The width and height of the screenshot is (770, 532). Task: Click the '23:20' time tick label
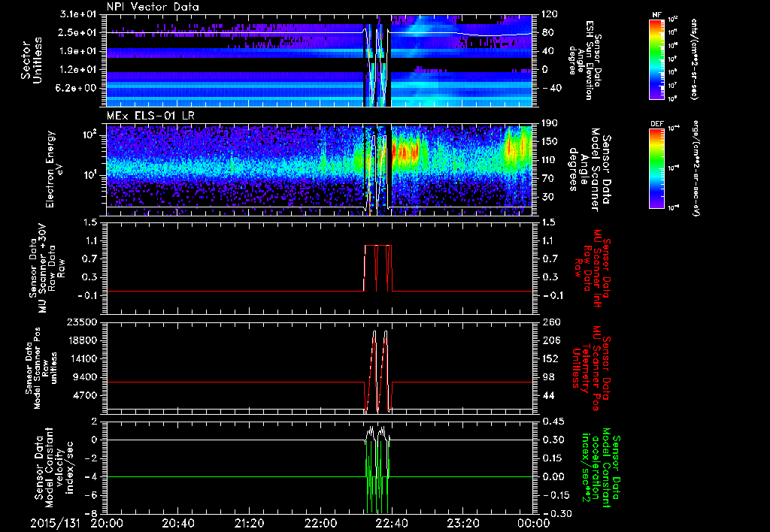click(462, 523)
